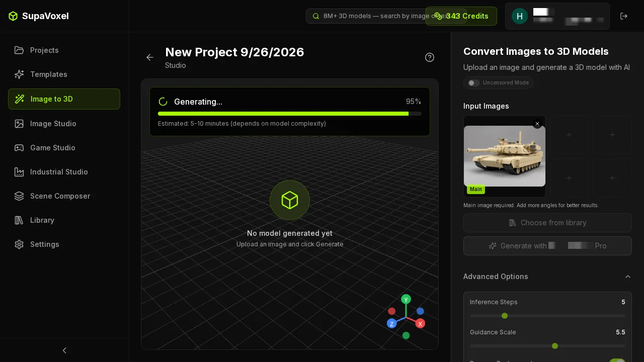The image size is (644, 362).
Task: Add image in bottom middle empty slot
Action: 569,178
